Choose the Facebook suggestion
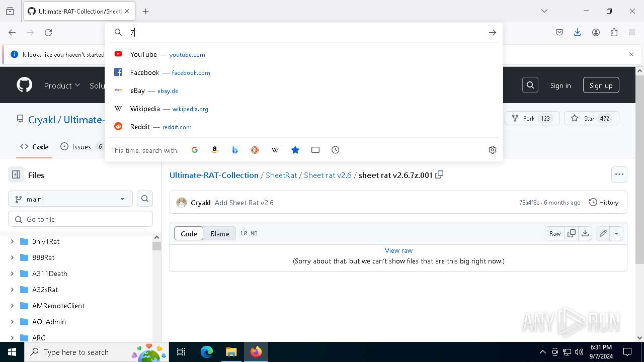Screen dimensions: 644x362 tap(304, 72)
